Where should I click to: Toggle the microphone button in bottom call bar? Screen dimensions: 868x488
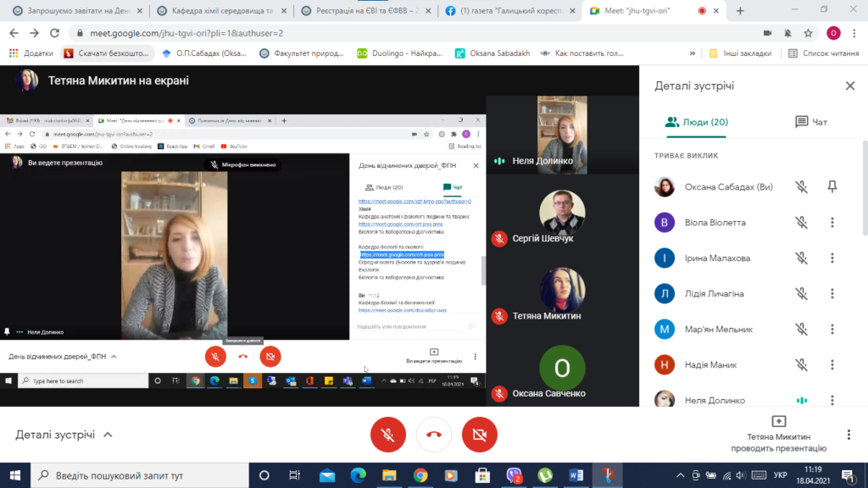[388, 435]
